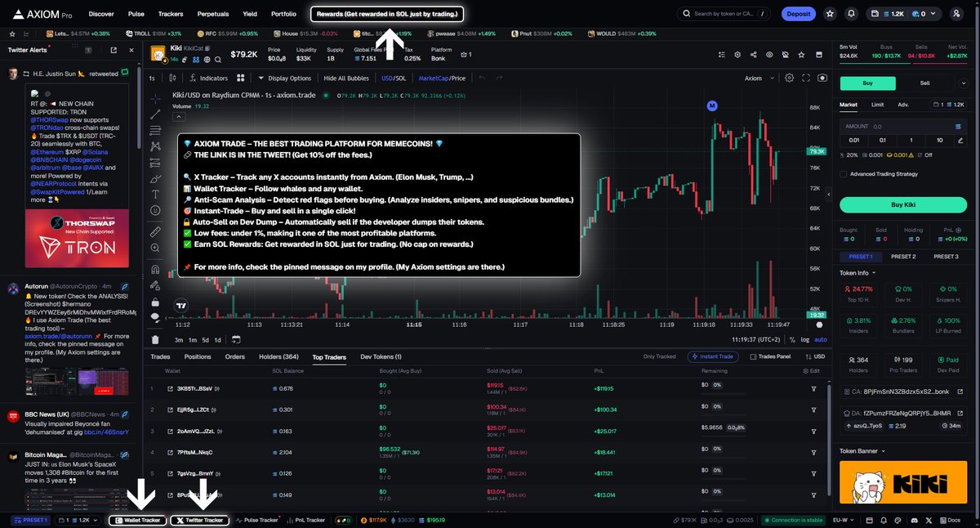Screen dimensions: 980x528
Task: Open the candle chart type selector
Action: (171, 78)
